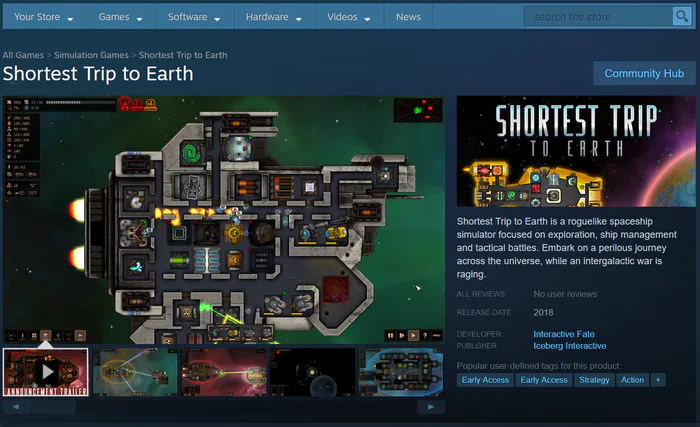The image size is (700, 427).
Task: Select the Strategy tag
Action: [594, 380]
